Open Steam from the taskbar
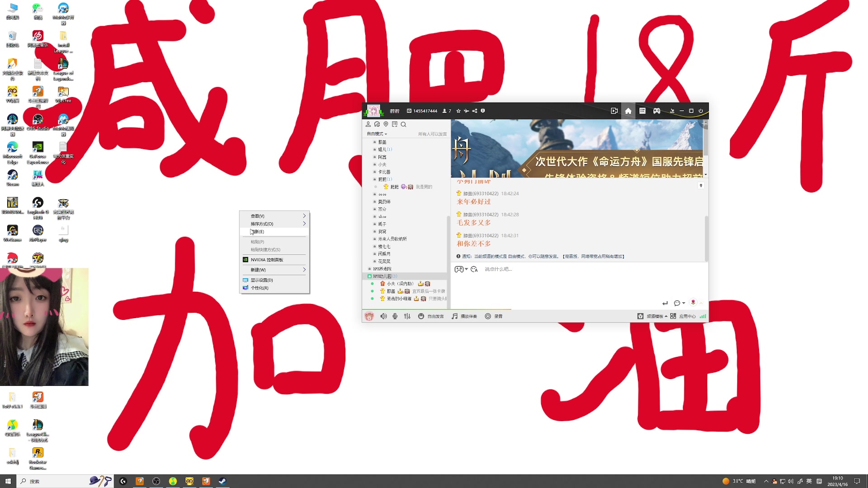The image size is (868, 488). (222, 481)
